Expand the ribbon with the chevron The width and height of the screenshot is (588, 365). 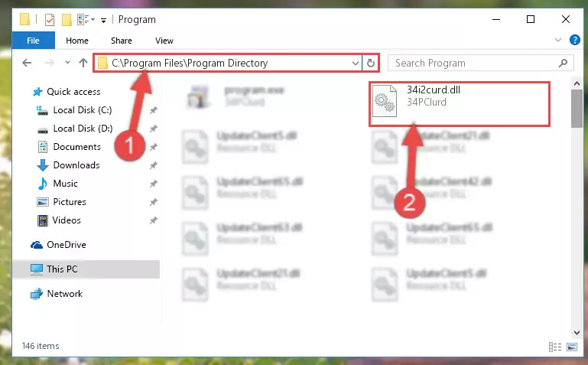[557, 40]
